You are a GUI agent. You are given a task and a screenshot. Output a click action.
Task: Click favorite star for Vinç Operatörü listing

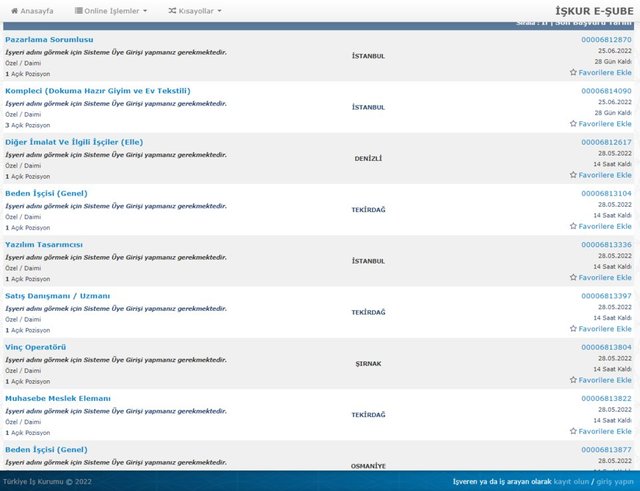click(x=573, y=380)
